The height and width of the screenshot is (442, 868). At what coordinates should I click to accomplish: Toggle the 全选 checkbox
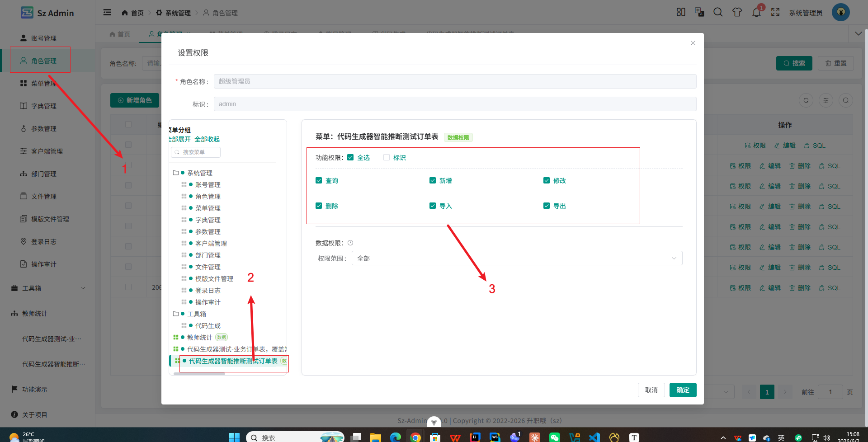coord(350,157)
